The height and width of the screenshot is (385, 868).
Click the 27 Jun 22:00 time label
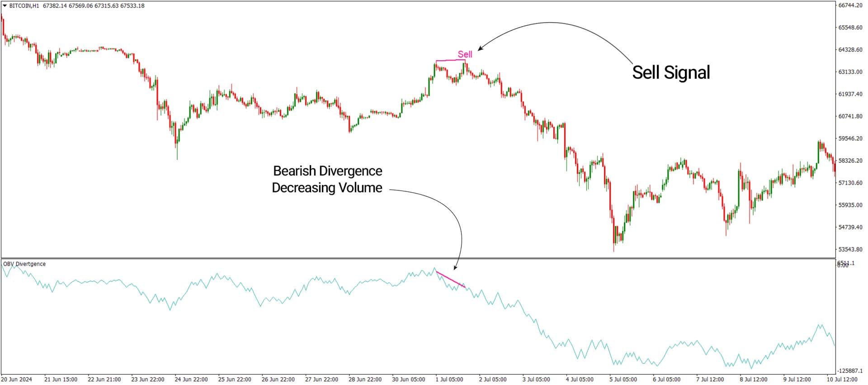click(x=321, y=380)
